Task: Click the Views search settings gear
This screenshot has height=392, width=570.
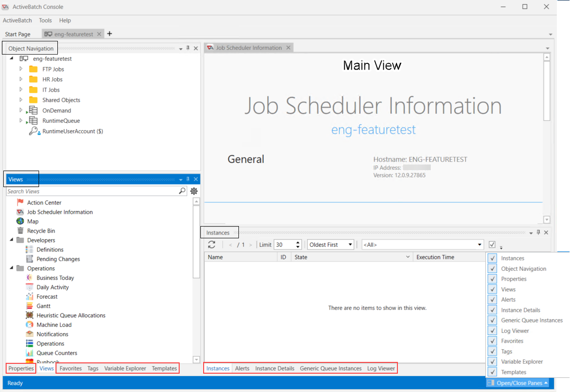Action: click(x=194, y=191)
